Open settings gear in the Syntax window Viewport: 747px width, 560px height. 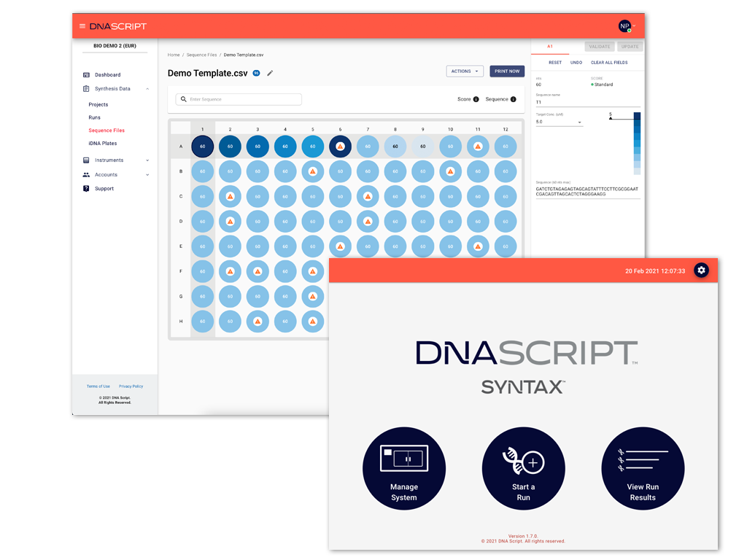click(x=701, y=271)
